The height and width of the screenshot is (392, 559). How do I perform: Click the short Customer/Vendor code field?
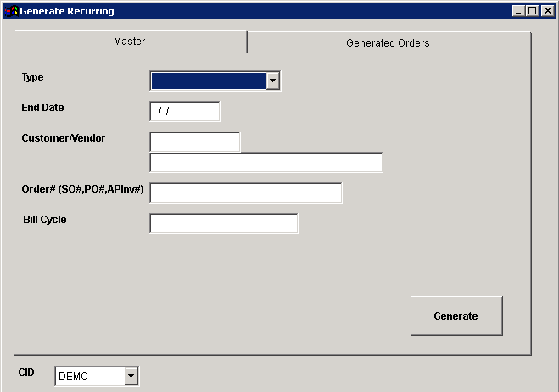[x=194, y=142]
